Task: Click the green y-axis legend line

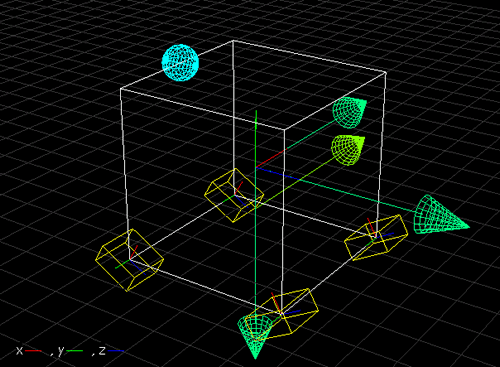Action: click(75, 351)
